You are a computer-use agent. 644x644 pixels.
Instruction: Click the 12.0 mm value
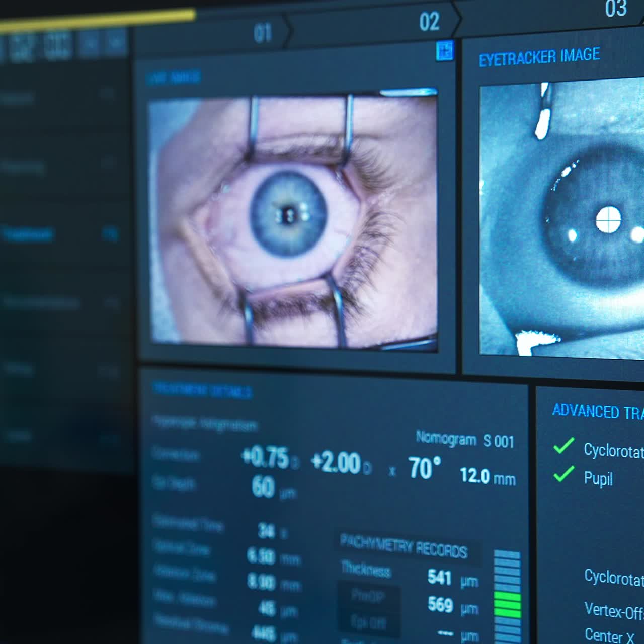(488, 476)
